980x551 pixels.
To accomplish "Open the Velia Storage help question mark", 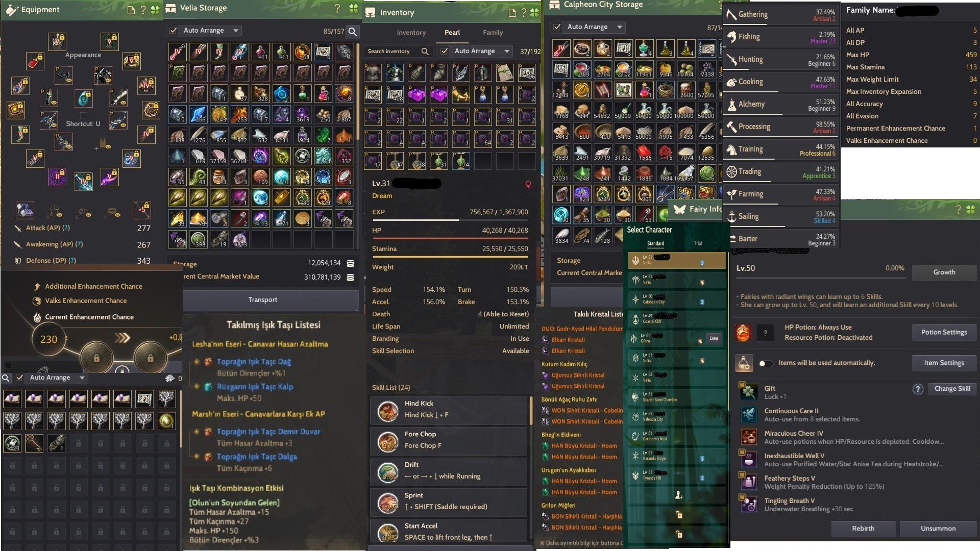I will tap(337, 8).
